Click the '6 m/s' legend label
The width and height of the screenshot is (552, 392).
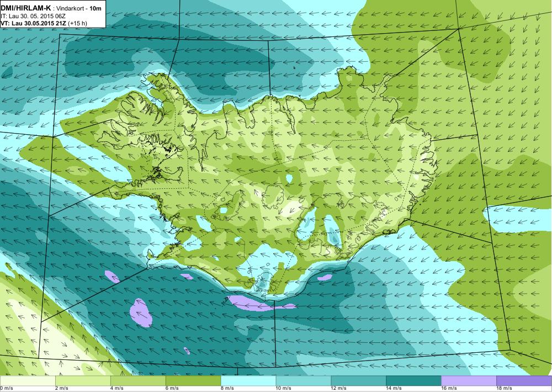click(x=172, y=389)
